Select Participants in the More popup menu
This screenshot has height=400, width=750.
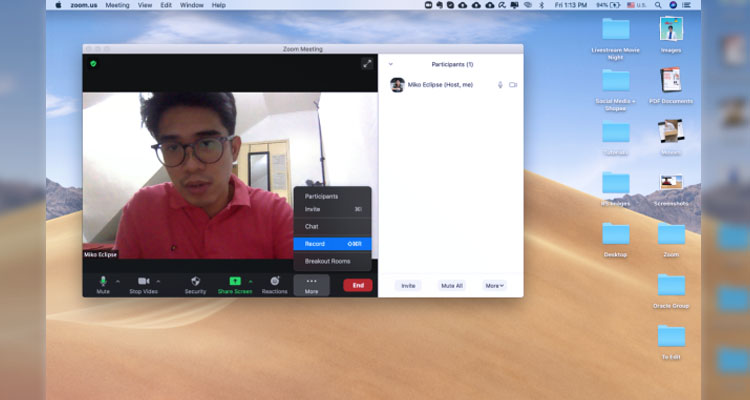click(332, 197)
